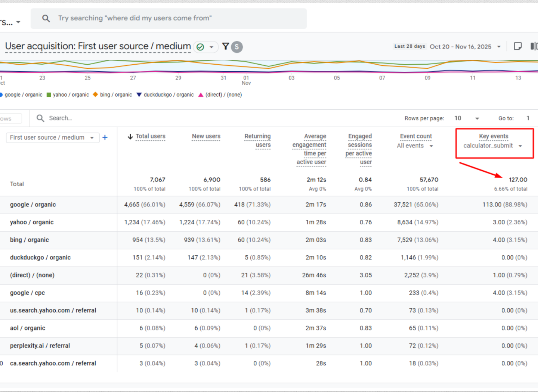Click the gray S segment badge
Viewport: 538px width, 392px height.
236,47
